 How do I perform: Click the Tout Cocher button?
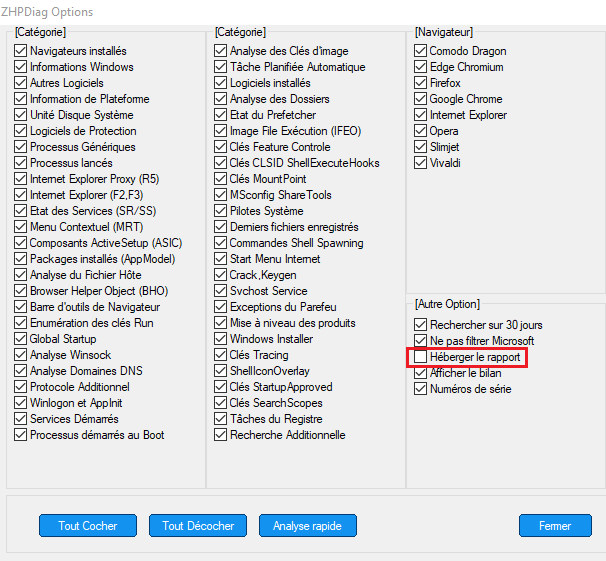coord(88,526)
